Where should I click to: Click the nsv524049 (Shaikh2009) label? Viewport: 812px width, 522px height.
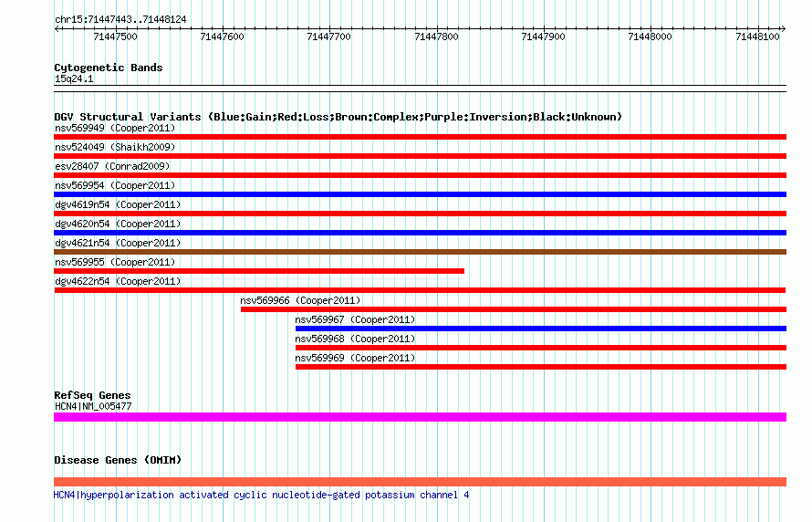point(115,147)
